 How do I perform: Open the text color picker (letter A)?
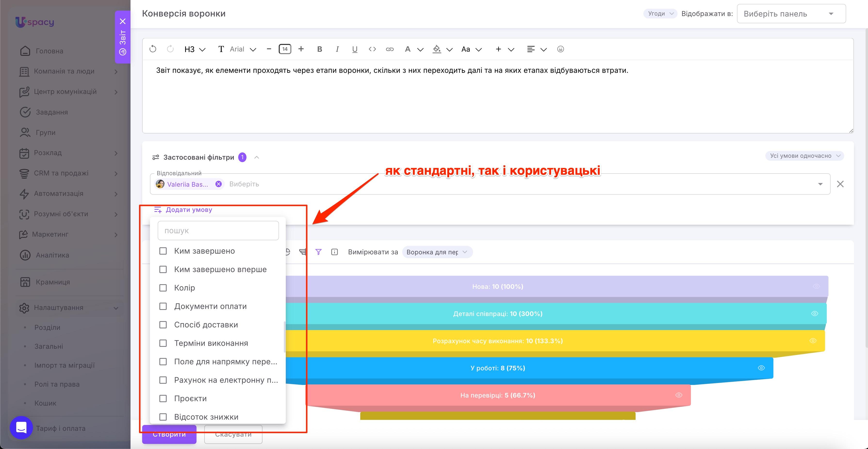coord(413,49)
